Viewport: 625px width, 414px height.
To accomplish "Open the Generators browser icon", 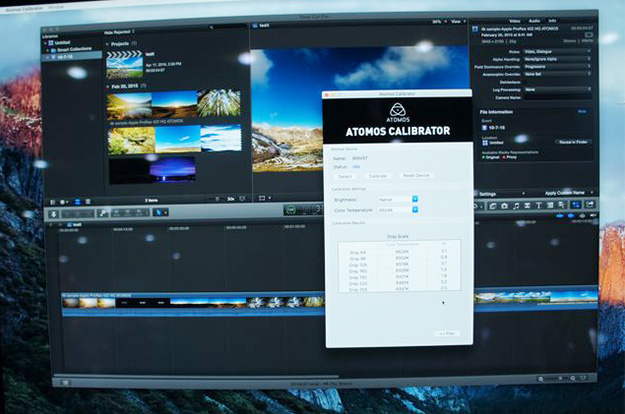I will (550, 205).
